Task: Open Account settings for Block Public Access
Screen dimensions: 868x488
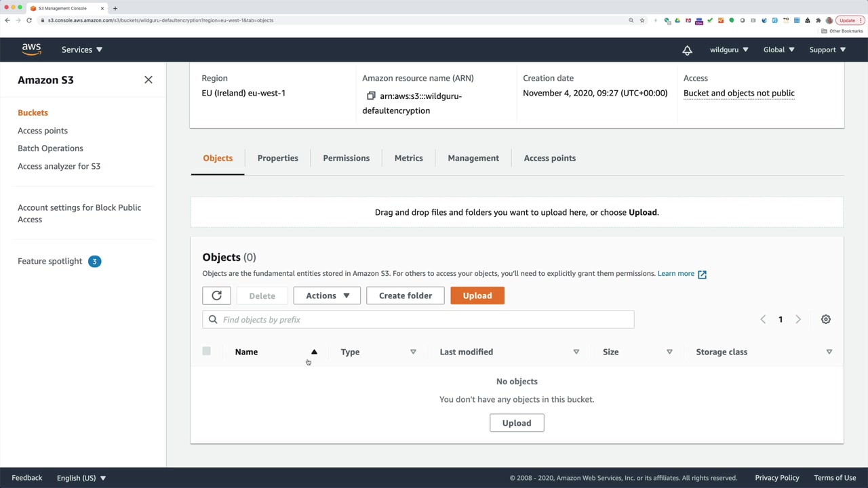Action: (79, 213)
